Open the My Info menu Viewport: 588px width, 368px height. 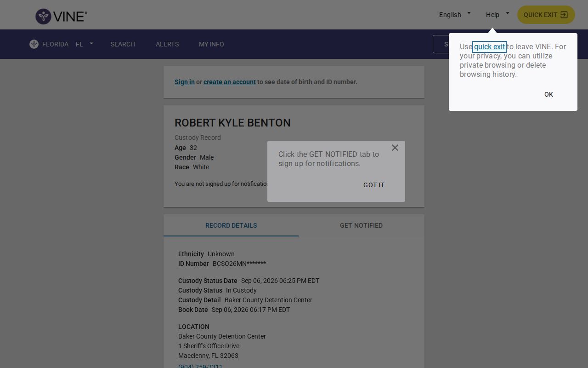click(x=211, y=44)
